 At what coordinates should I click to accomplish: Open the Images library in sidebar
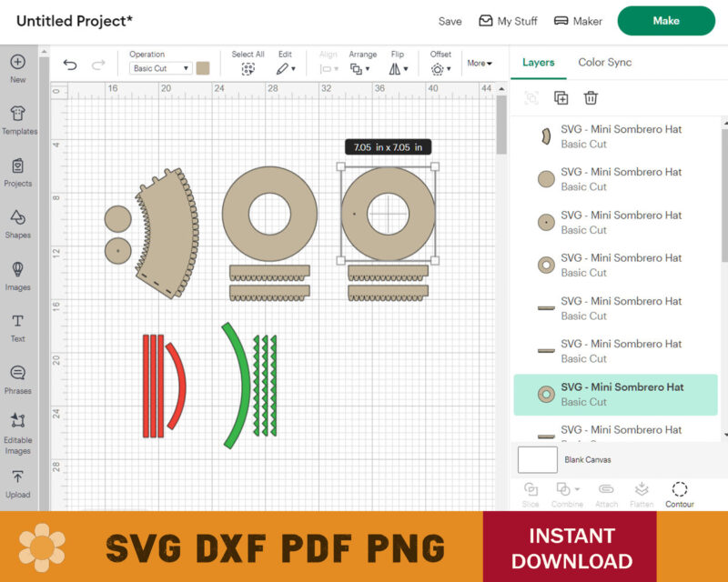(18, 275)
